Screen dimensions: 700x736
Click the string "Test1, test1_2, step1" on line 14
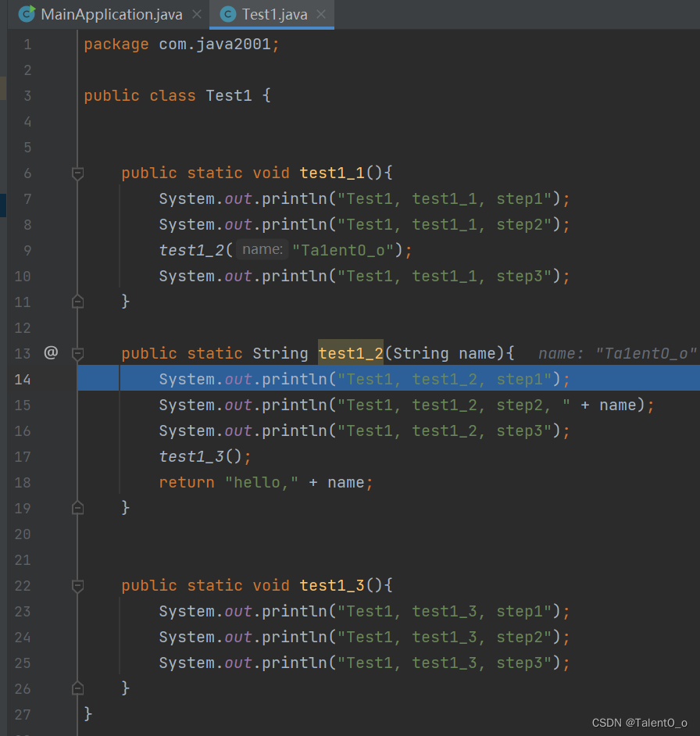pyautogui.click(x=445, y=379)
